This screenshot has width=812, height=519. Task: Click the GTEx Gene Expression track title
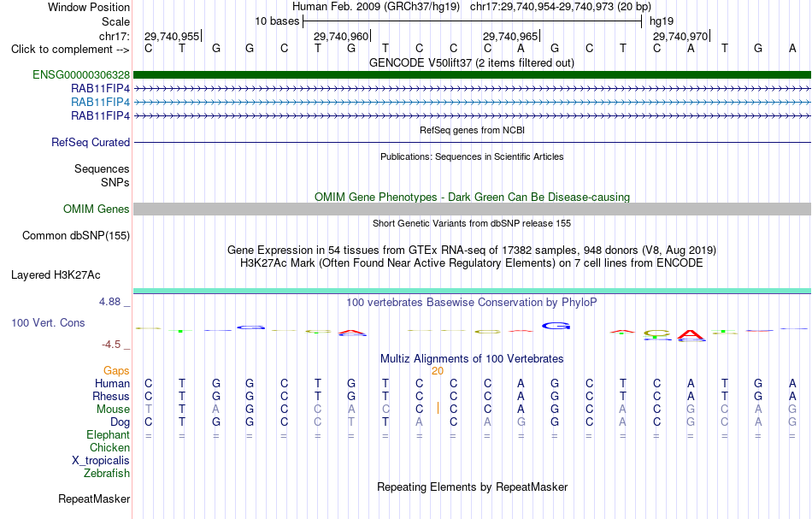point(472,251)
